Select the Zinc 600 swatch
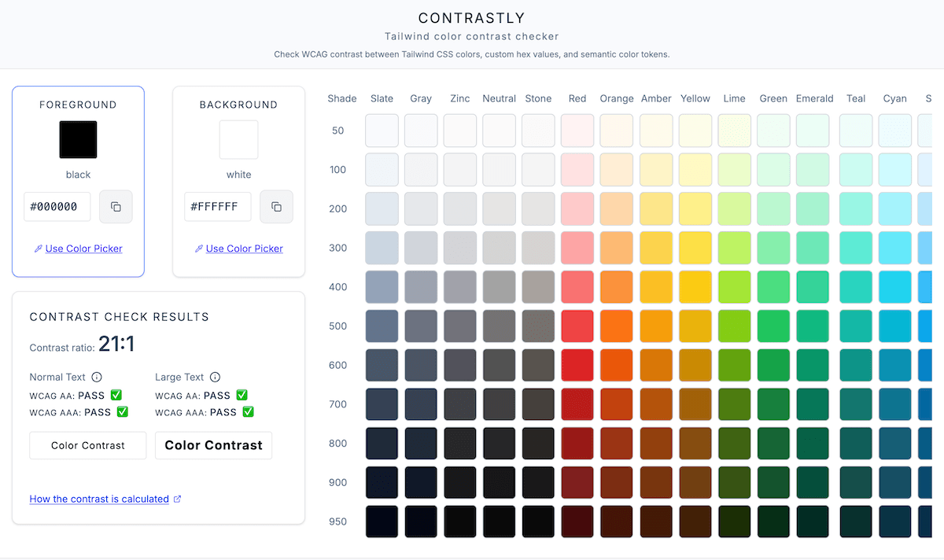Image resolution: width=944 pixels, height=560 pixels. click(460, 365)
